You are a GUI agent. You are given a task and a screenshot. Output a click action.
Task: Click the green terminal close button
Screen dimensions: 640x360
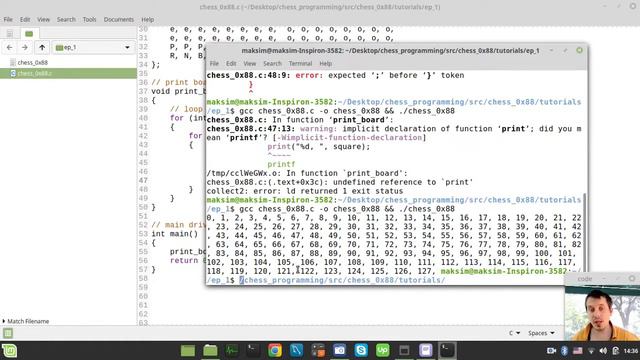580,50
